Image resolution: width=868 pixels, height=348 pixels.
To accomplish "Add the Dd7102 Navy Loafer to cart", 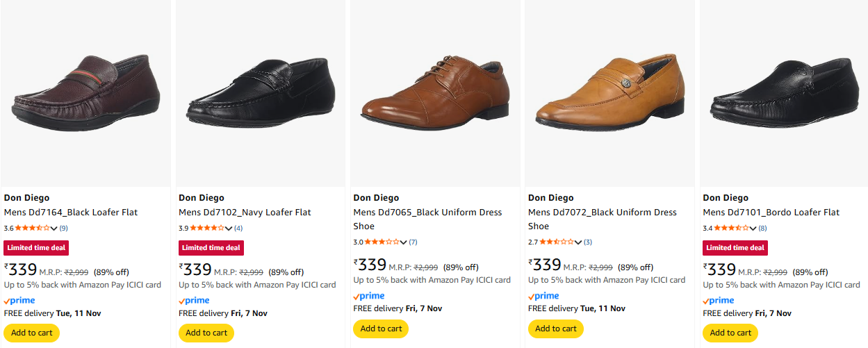I will point(206,333).
